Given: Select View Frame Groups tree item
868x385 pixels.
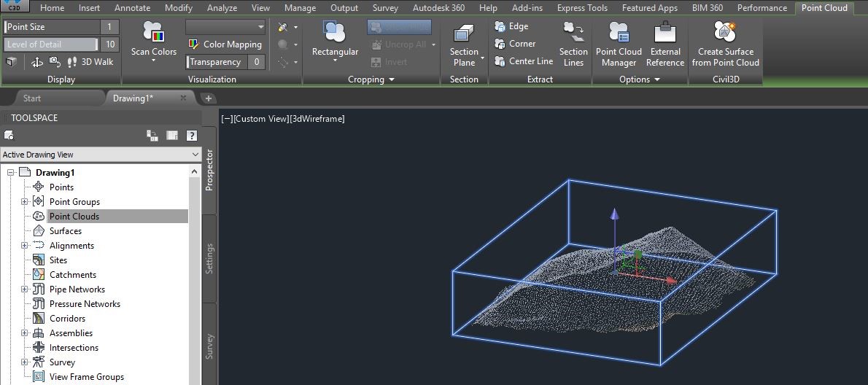Looking at the screenshot, I should [86, 377].
